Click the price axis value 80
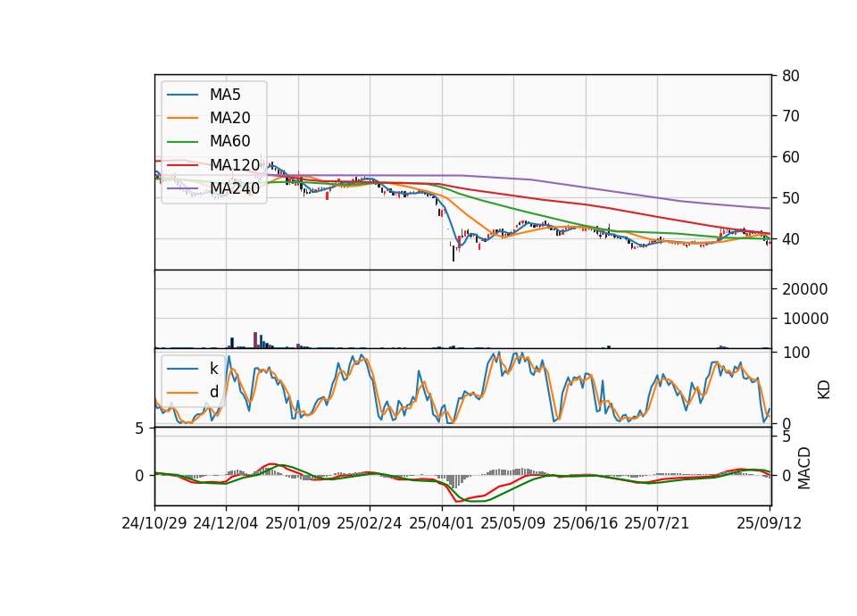 point(791,76)
